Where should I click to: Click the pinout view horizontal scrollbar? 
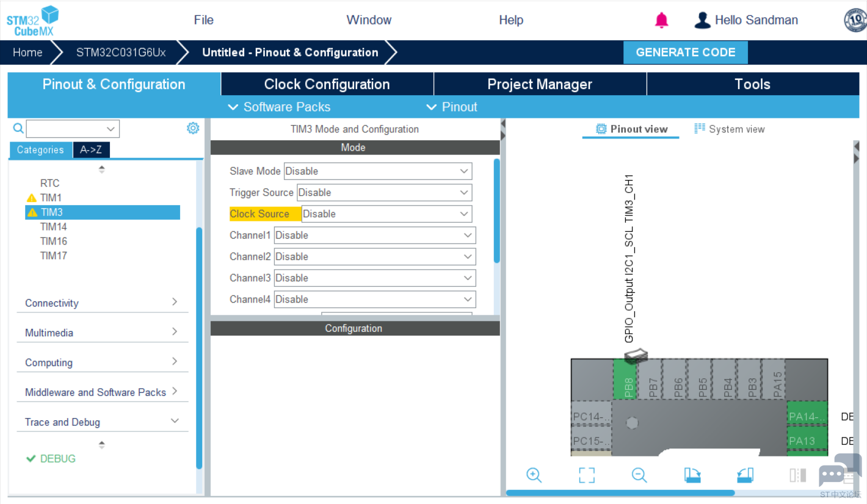point(620,492)
